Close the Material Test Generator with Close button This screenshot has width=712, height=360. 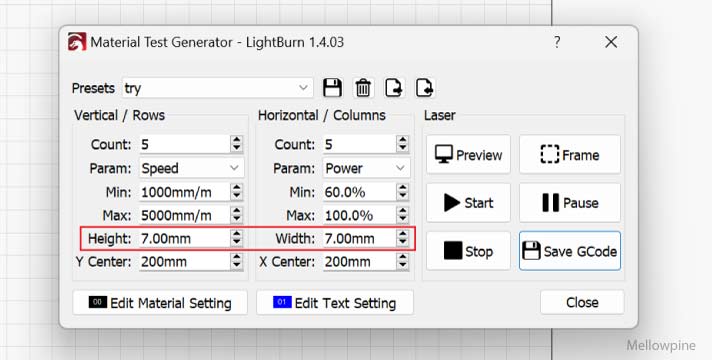[582, 302]
